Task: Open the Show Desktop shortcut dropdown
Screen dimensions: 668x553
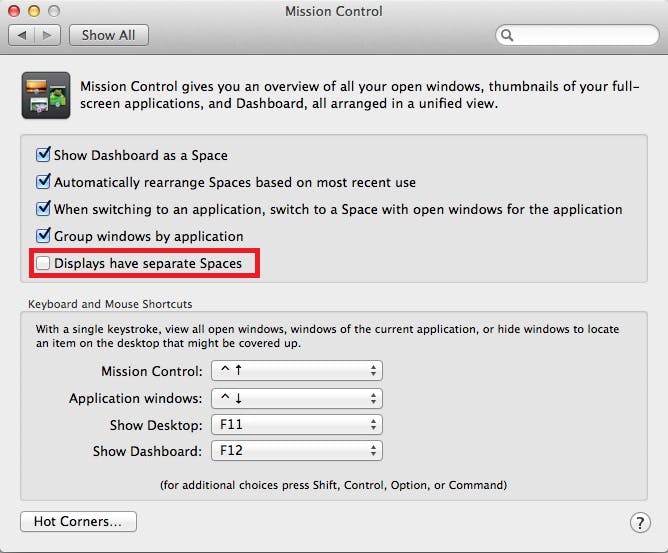Action: [297, 425]
